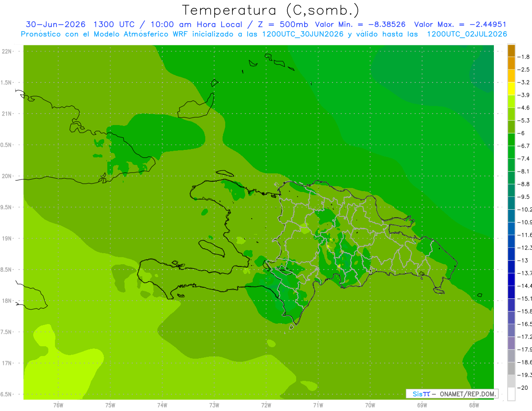Click the "21N" latitude label
This screenshot has width=532, height=411.
[x=7, y=114]
